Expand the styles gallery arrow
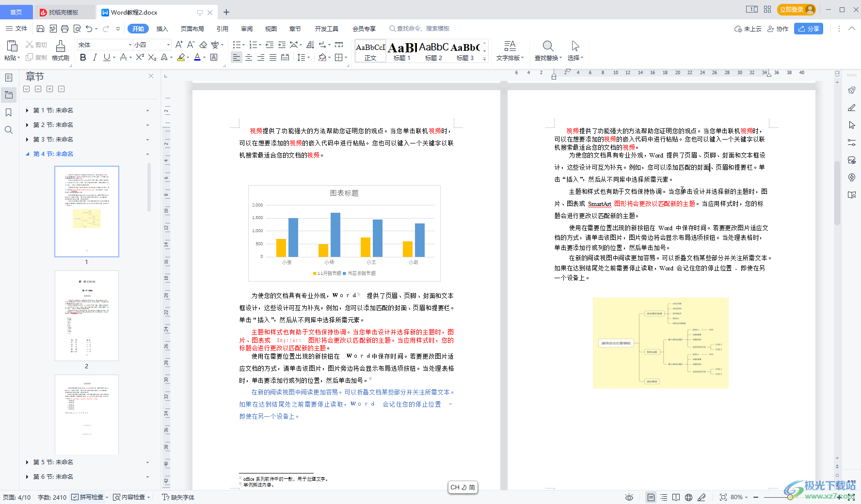This screenshot has height=504, width=861. click(484, 59)
